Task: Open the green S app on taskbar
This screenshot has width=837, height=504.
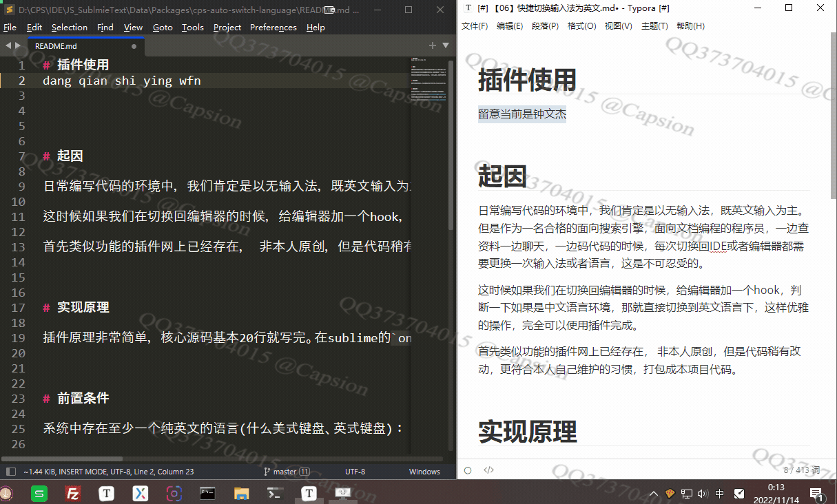Action: tap(39, 493)
